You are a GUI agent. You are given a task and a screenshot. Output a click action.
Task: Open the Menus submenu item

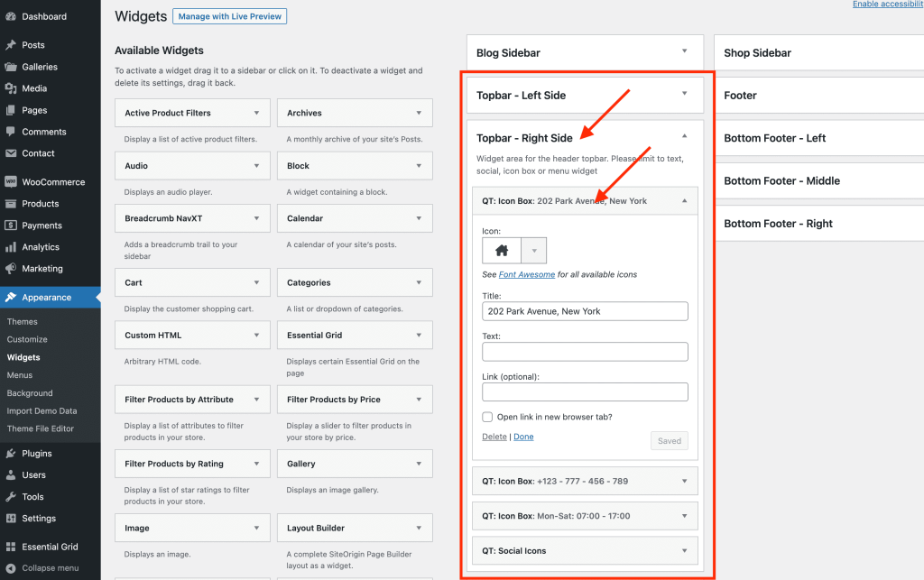tap(20, 375)
